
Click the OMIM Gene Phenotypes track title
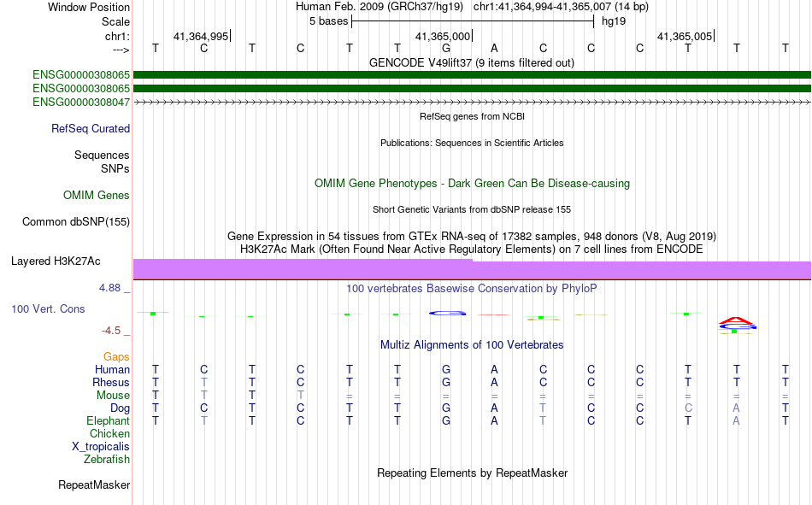pos(472,184)
